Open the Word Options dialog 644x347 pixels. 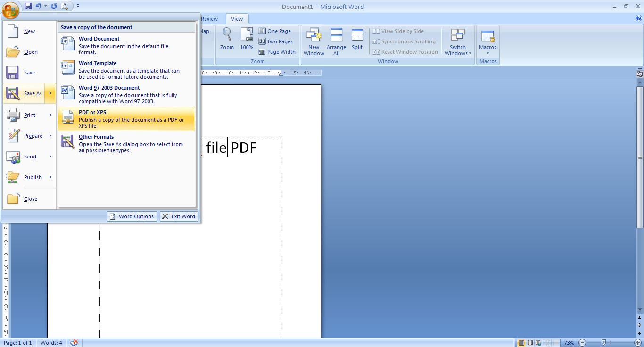132,216
